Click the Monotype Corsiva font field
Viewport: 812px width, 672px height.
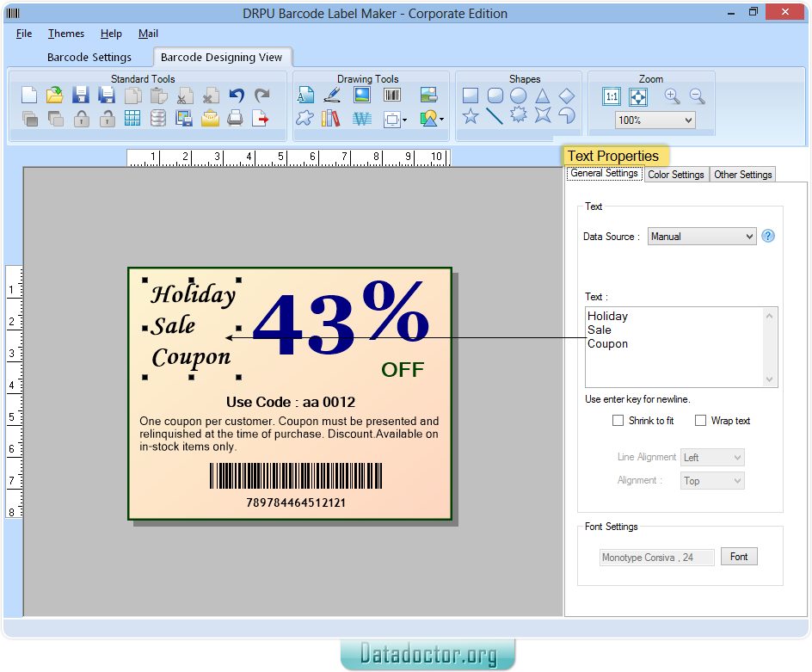[656, 558]
